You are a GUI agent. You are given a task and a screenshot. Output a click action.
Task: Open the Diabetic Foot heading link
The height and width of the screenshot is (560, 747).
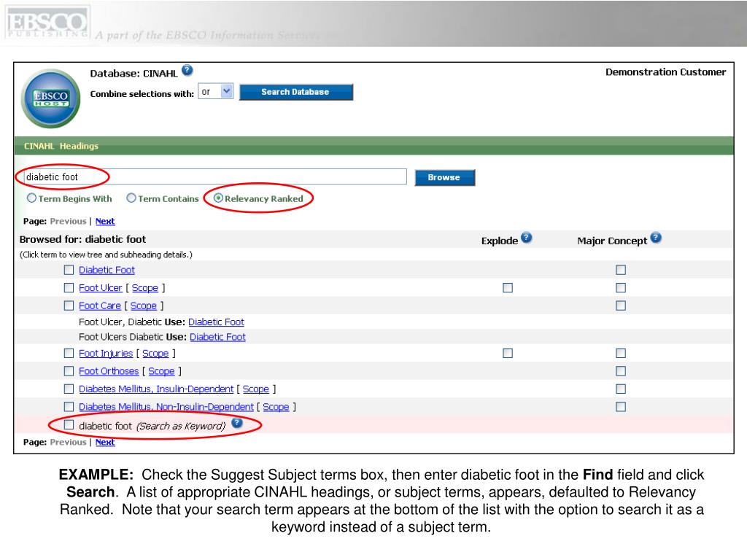point(107,270)
